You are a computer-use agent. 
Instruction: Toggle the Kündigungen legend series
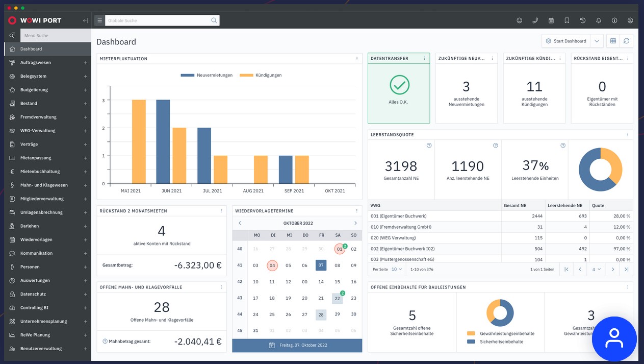click(x=261, y=75)
